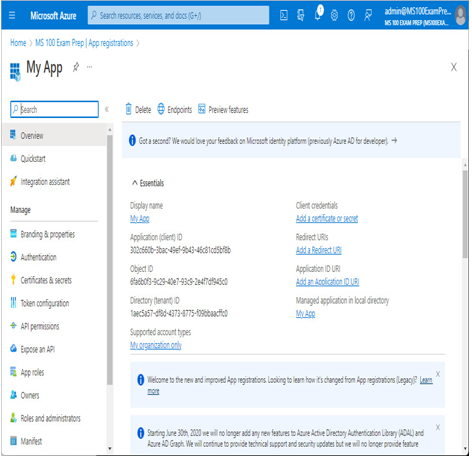Image resolution: width=472 pixels, height=457 pixels.
Task: Click the Object ID value
Action: coord(179,282)
